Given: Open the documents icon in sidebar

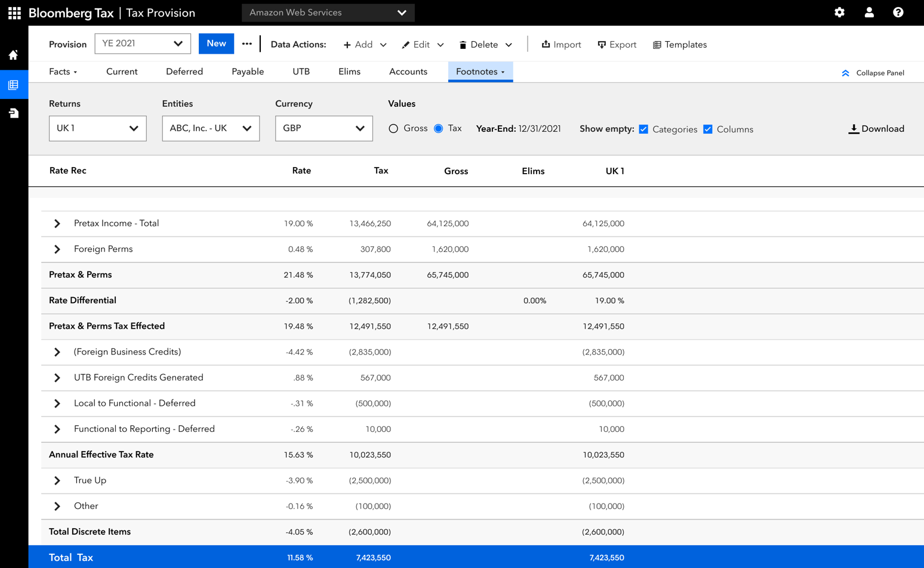Looking at the screenshot, I should (x=13, y=113).
